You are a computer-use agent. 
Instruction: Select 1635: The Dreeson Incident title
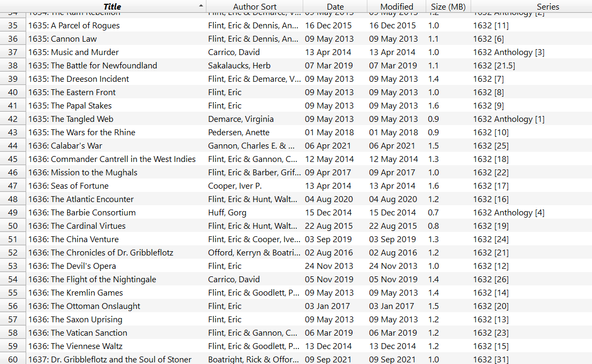click(x=79, y=79)
